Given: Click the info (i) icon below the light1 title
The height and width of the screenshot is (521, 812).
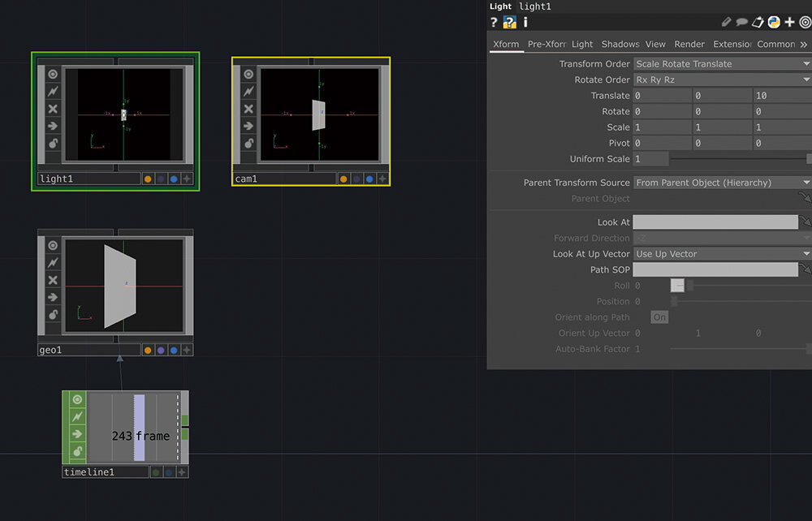Looking at the screenshot, I should pos(524,22).
